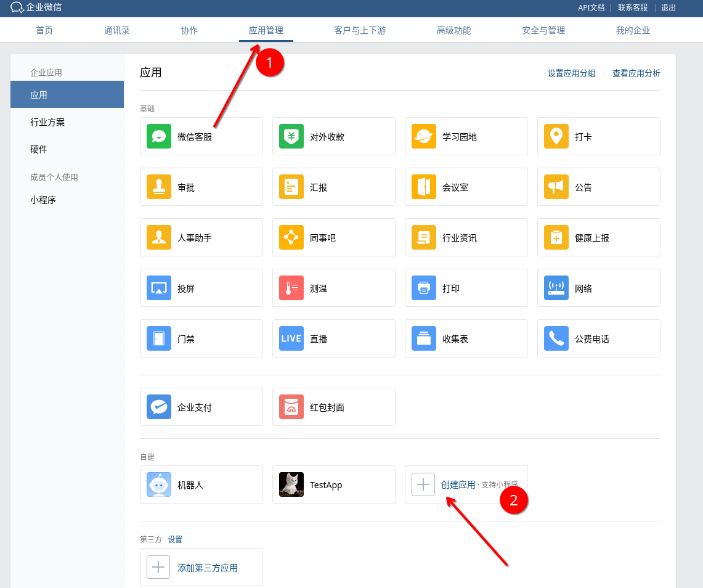703x588 pixels.
Task: Open the 微信客服 app icon
Action: tap(159, 136)
